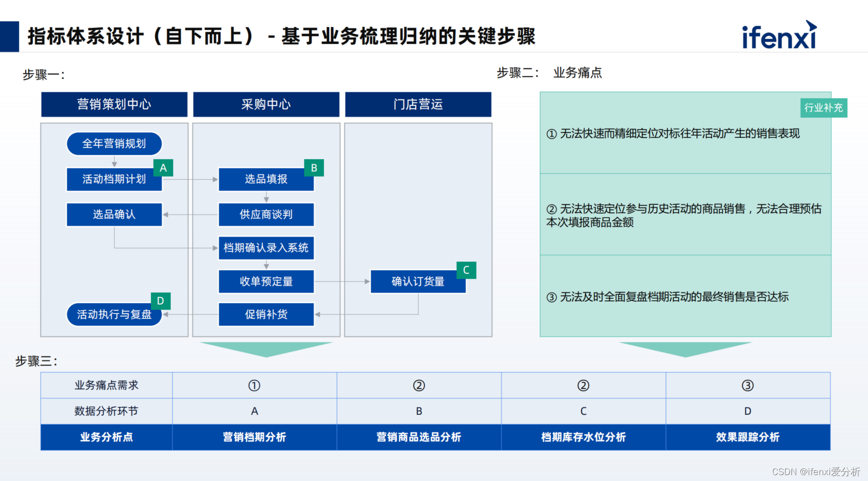Image resolution: width=868 pixels, height=481 pixels.
Task: Select the 营销策划中心 header
Action: pos(114,104)
